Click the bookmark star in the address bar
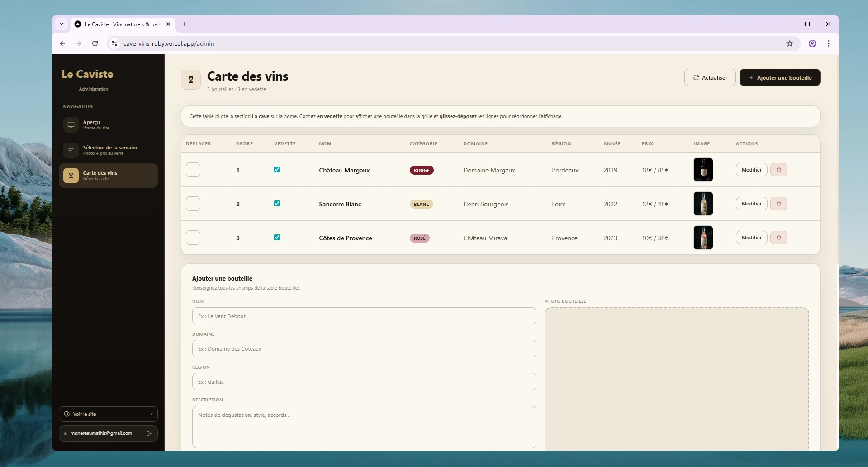Screen dimensions: 868x467 click(790, 43)
